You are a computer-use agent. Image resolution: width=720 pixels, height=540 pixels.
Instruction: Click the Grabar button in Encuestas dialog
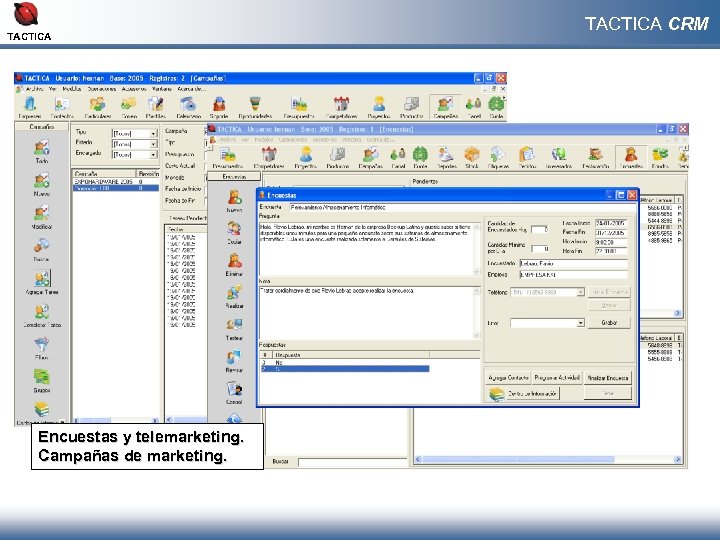(609, 323)
